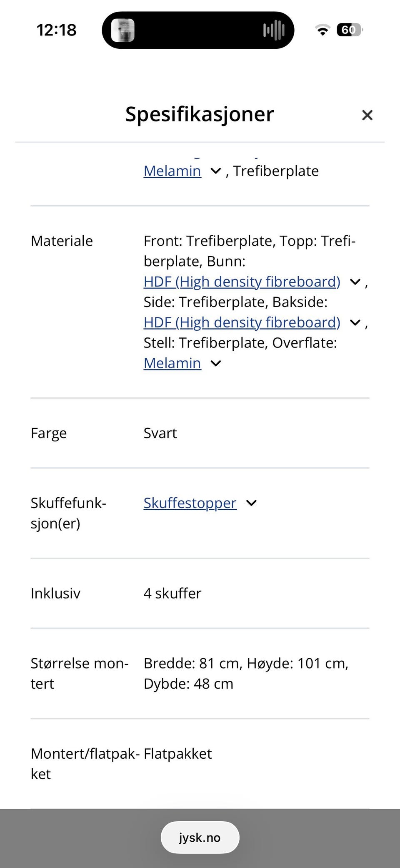Open the Skuffestopper link

(x=190, y=503)
